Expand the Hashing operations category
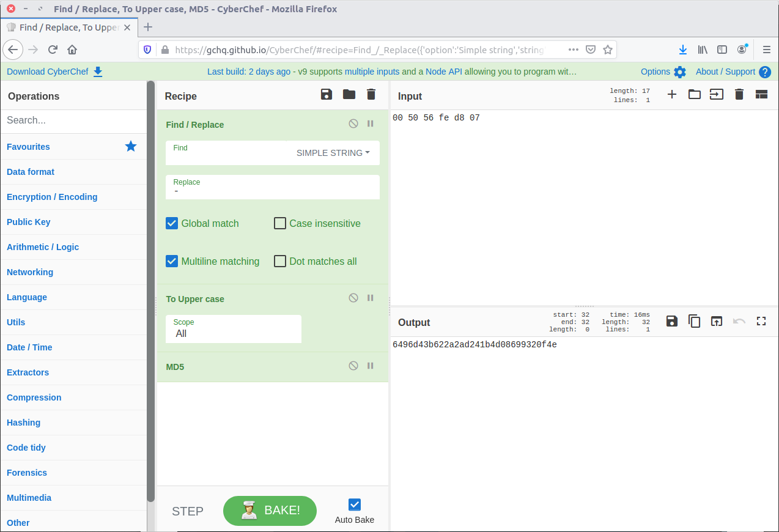Image resolution: width=779 pixels, height=532 pixels. tap(24, 423)
